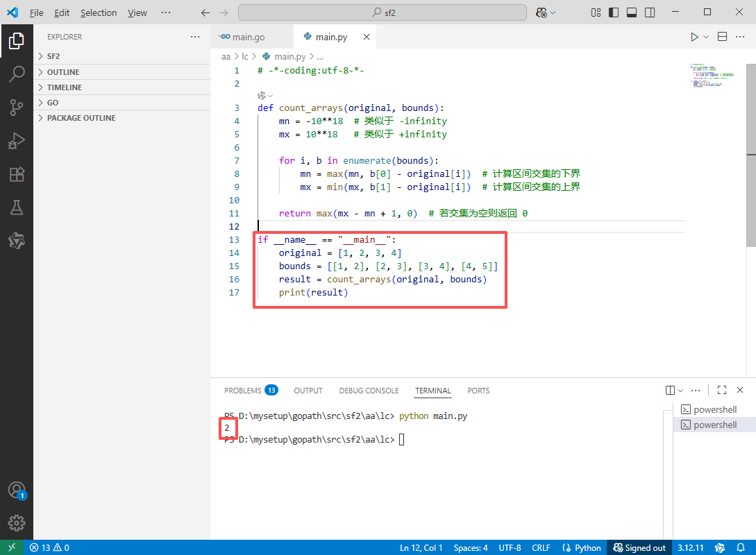Open the Source Control view
The image size is (756, 555).
(x=17, y=107)
